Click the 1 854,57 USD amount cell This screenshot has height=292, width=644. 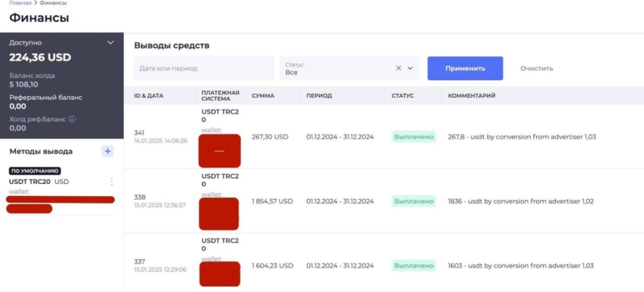coord(272,201)
